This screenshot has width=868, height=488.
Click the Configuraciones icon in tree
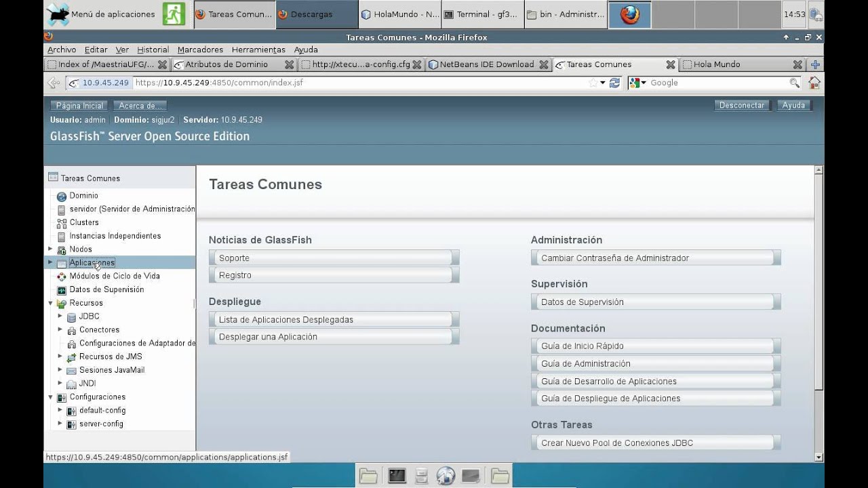point(62,398)
